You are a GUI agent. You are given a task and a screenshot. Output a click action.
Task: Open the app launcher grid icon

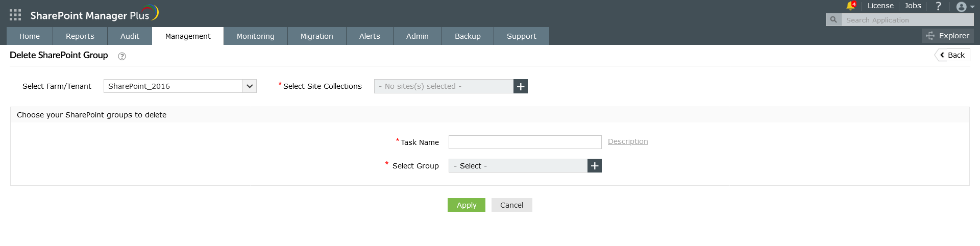15,15
